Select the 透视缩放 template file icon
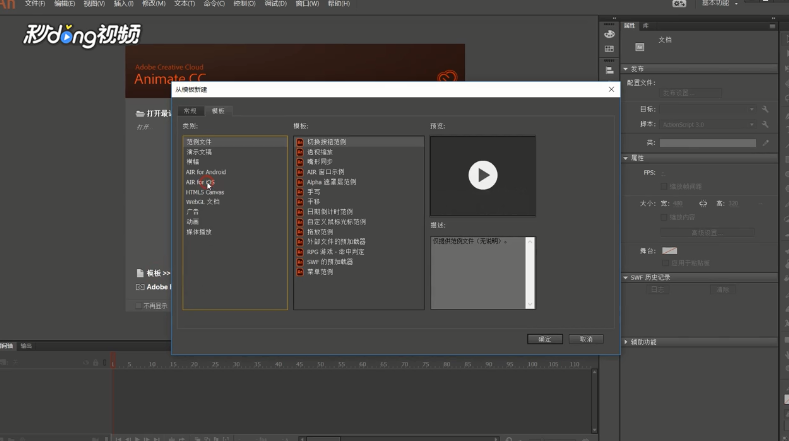789x441 pixels. click(300, 152)
